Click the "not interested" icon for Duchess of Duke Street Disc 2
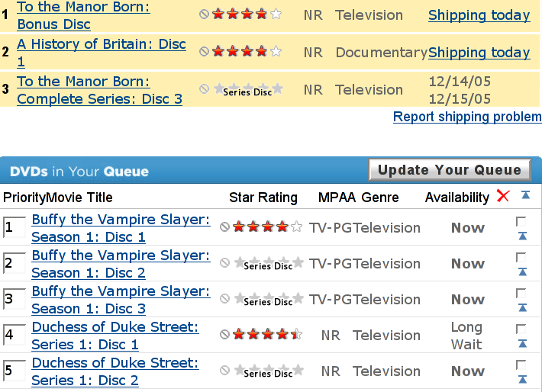The height and width of the screenshot is (392, 542). pos(225,371)
